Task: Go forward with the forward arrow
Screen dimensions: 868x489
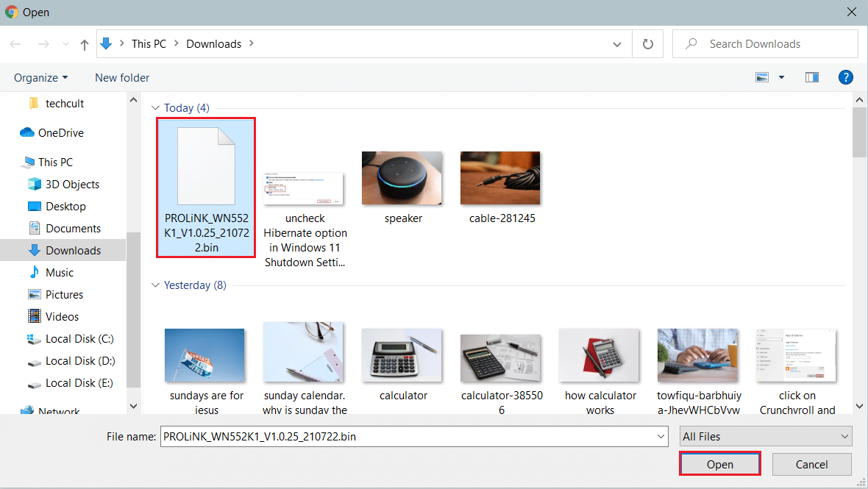Action: (43, 44)
